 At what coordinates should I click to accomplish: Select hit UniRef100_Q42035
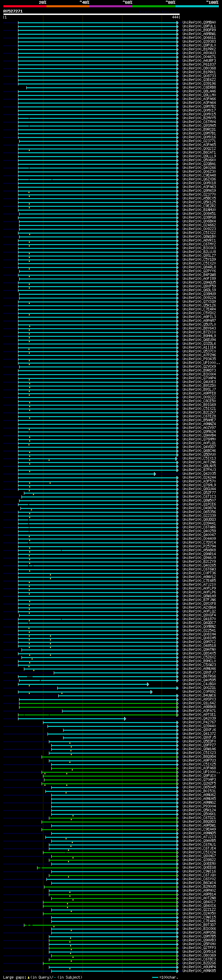coord(199,473)
